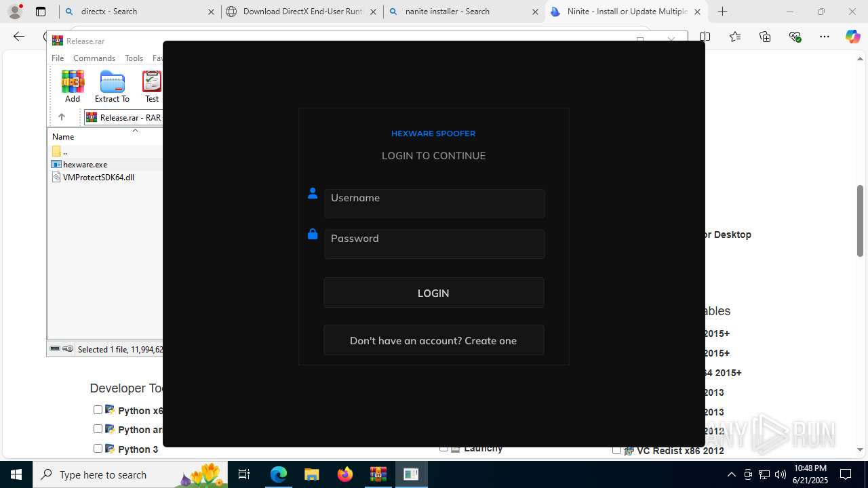Click the Favorites star icon in Edge

tap(735, 37)
